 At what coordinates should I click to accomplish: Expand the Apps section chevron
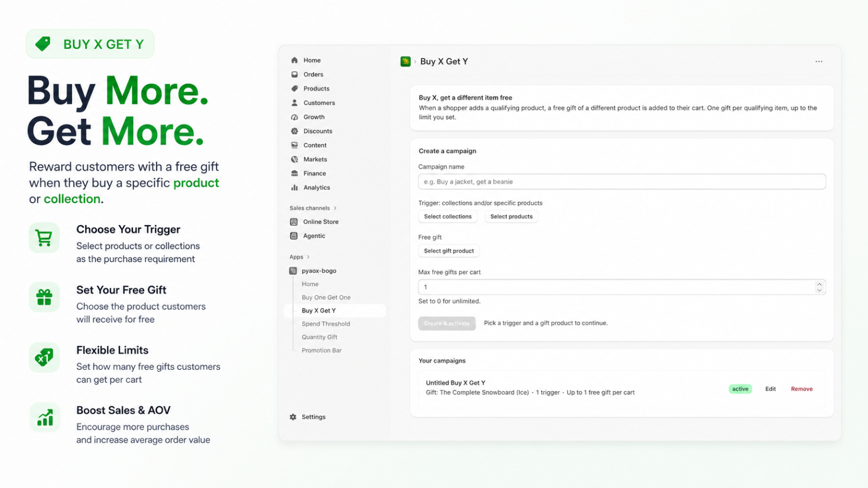[308, 257]
